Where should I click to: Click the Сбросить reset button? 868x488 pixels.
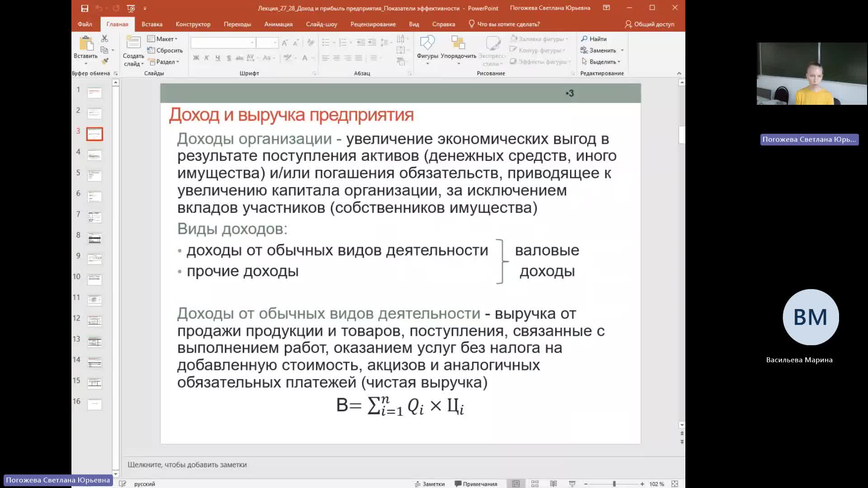click(x=165, y=50)
